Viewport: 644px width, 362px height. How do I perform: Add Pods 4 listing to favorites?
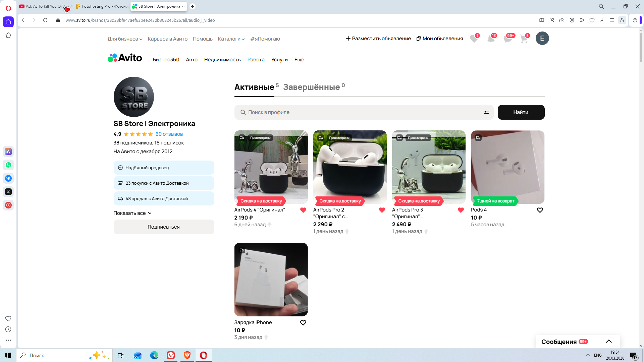click(x=540, y=210)
